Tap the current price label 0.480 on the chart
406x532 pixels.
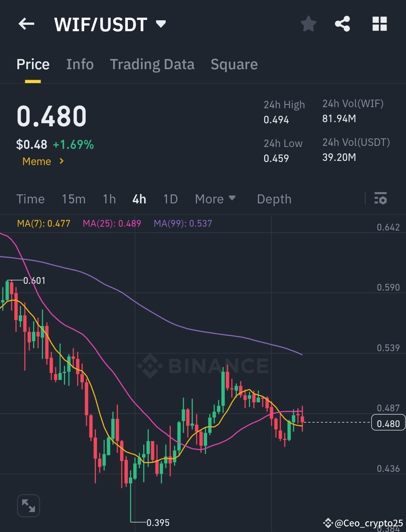click(x=388, y=423)
